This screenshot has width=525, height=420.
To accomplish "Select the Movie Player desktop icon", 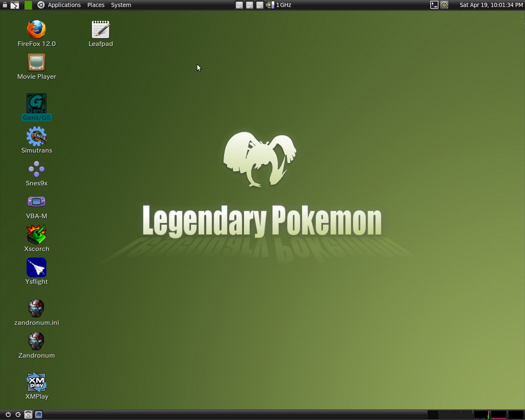I will point(37,63).
